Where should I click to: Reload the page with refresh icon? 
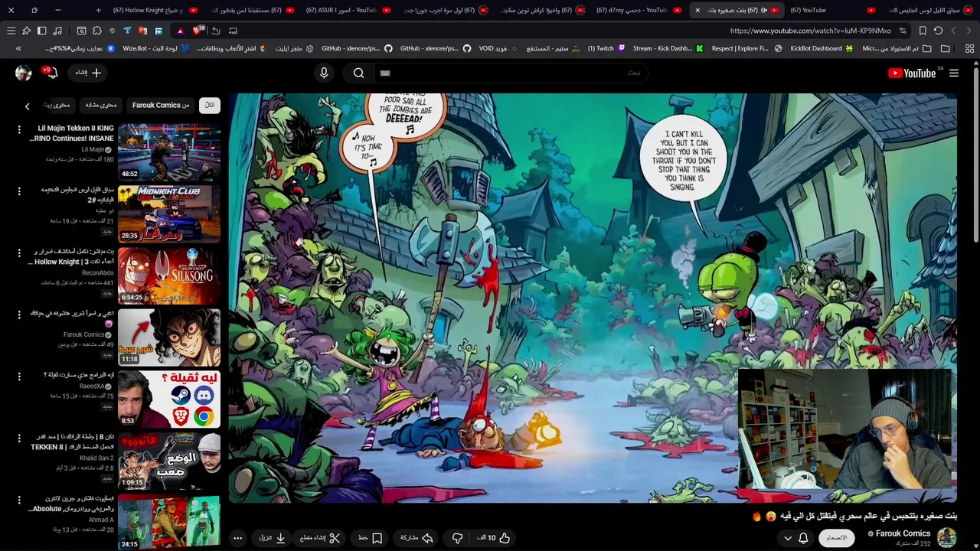pyautogui.click(x=938, y=31)
